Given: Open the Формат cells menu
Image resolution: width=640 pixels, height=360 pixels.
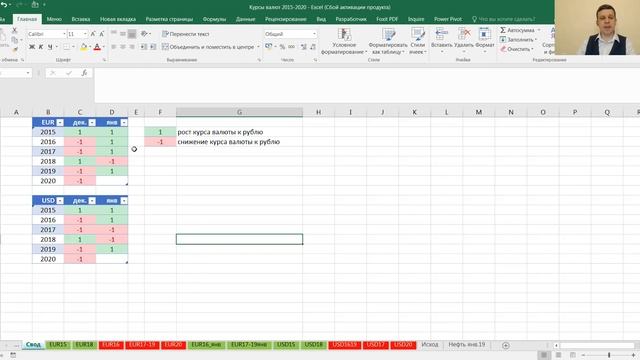Looking at the screenshot, I should [485, 41].
